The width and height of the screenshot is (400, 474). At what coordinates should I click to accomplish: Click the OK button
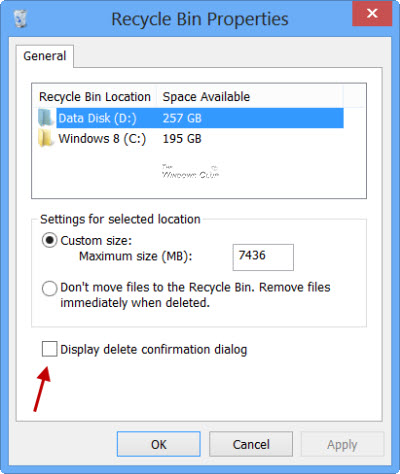pos(159,444)
